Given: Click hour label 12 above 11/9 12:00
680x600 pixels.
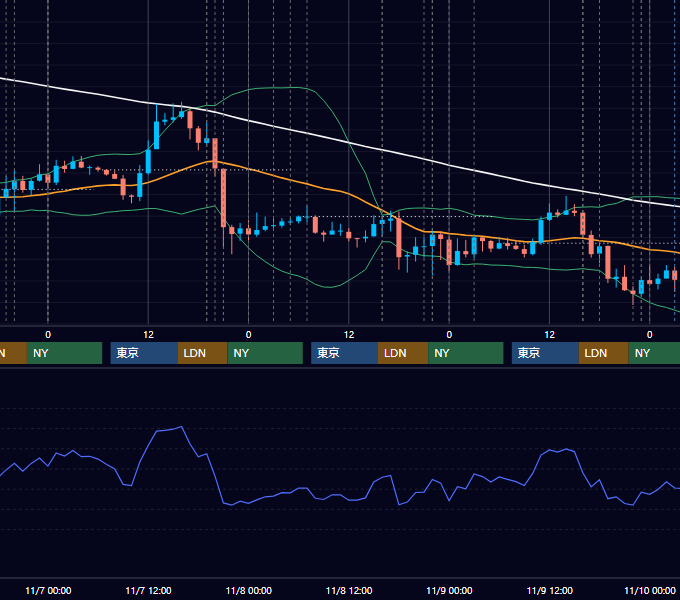Looking at the screenshot, I should pos(549,335).
